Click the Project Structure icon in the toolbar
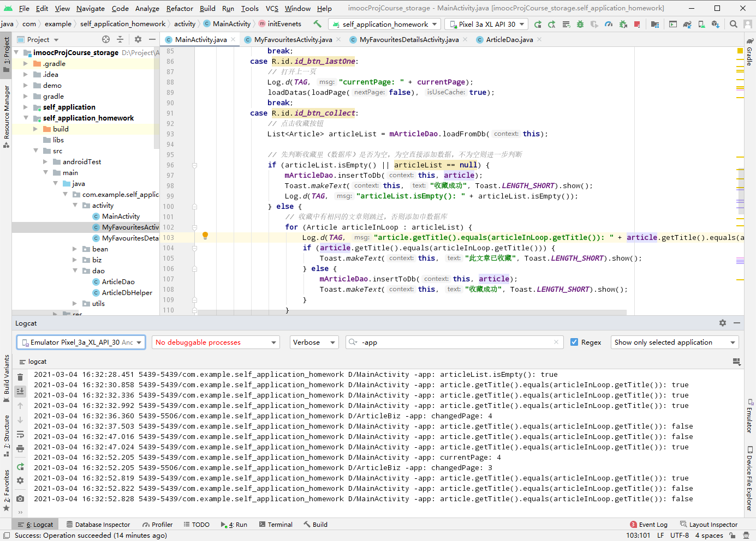 (x=655, y=24)
